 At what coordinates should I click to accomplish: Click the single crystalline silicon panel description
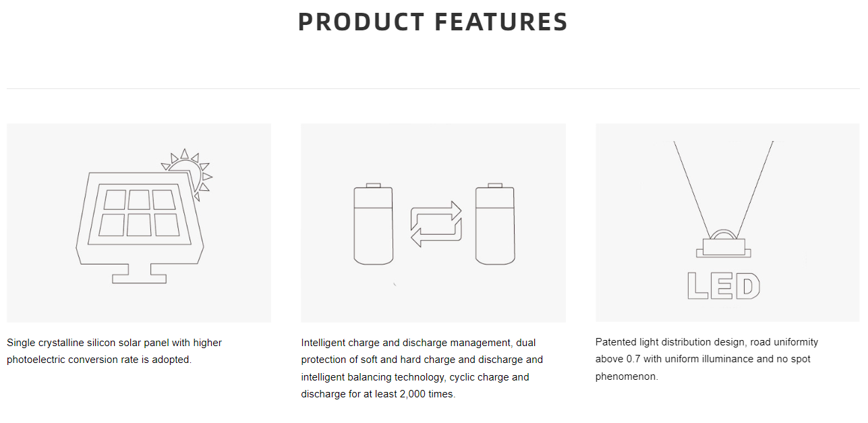[x=115, y=351]
